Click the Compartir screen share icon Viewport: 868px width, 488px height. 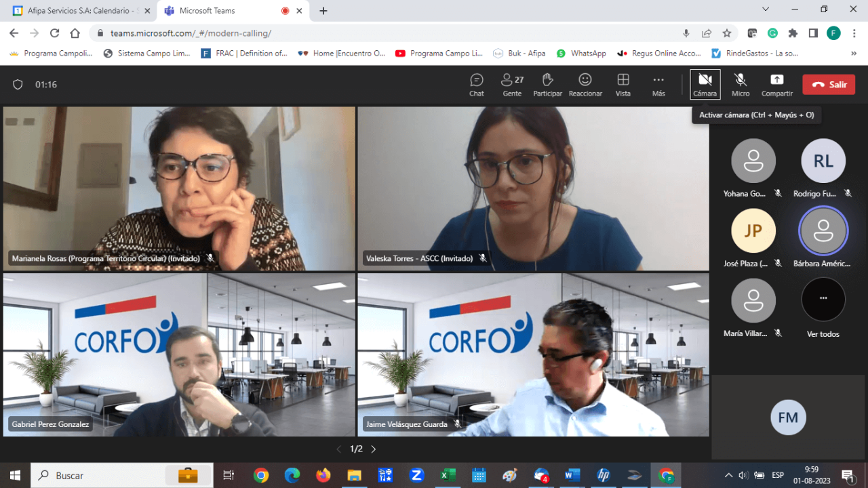pos(776,85)
